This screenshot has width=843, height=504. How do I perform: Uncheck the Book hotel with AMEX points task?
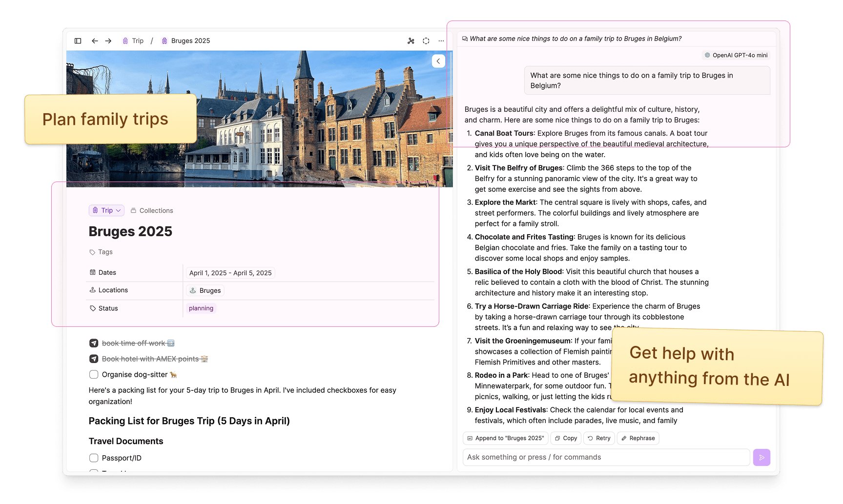point(94,359)
